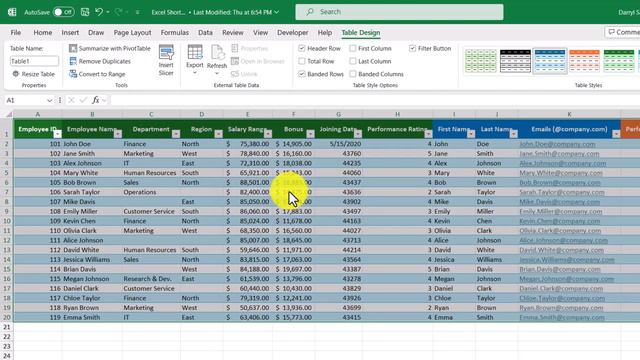This screenshot has width=640, height=360.
Task: Click the Search box
Action: pos(399,12)
